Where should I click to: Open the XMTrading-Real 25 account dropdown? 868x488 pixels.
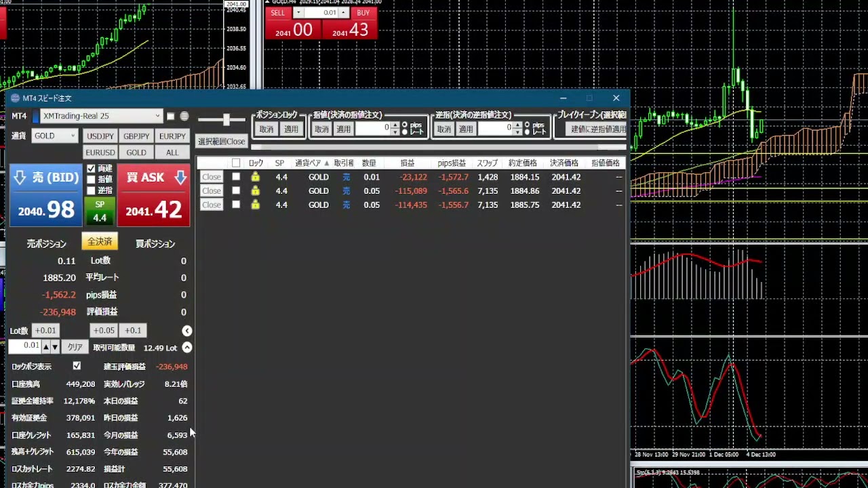[x=101, y=116]
